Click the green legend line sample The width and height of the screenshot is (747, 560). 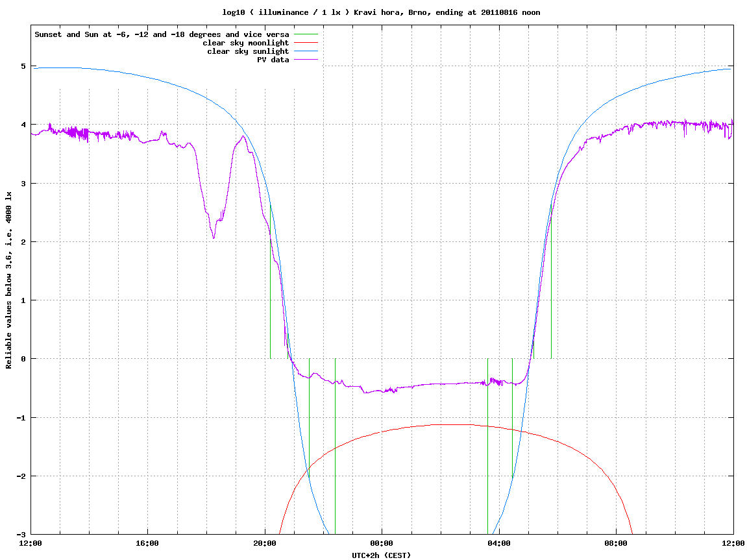tap(306, 34)
